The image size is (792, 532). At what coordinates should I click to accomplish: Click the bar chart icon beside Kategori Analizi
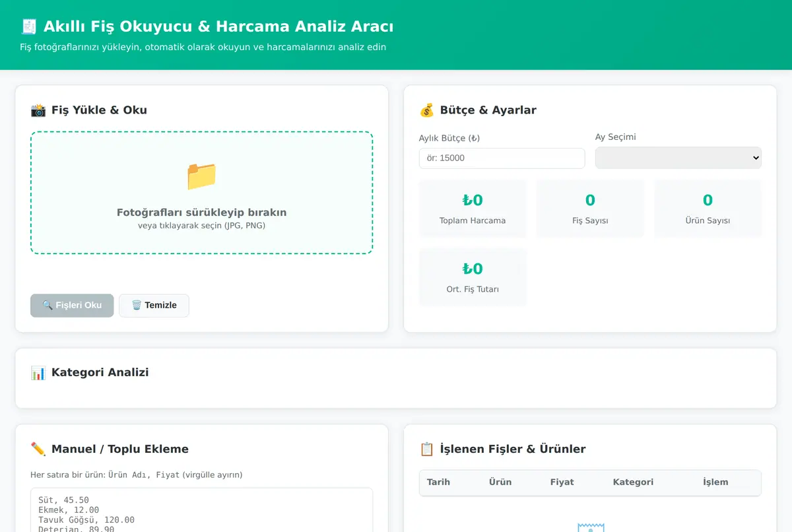38,372
